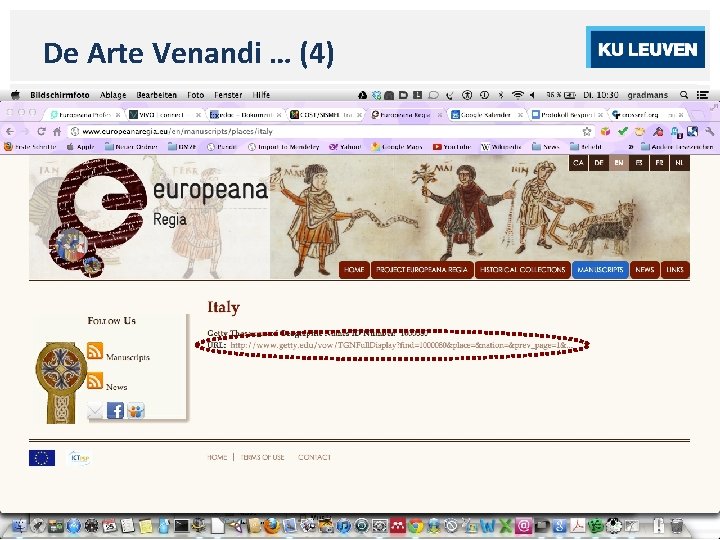The height and width of the screenshot is (540, 720).
Task: Open the Trash in the Dock
Action: [676, 525]
